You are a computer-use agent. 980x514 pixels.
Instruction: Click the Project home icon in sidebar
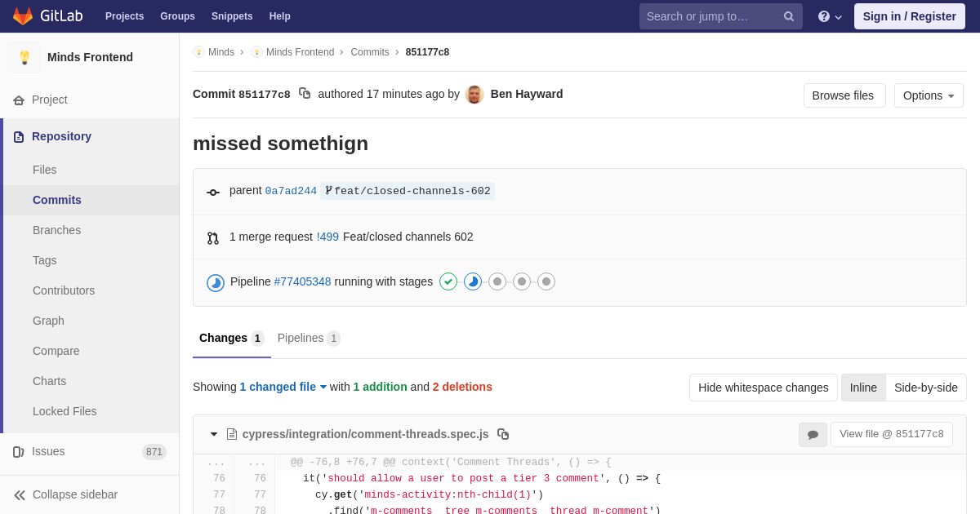tap(19, 100)
